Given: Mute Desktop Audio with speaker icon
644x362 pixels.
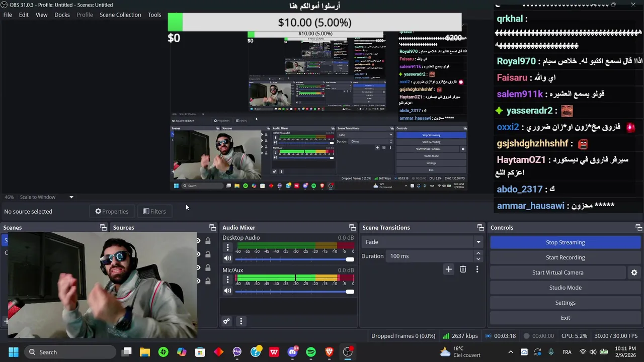Looking at the screenshot, I should click(227, 258).
